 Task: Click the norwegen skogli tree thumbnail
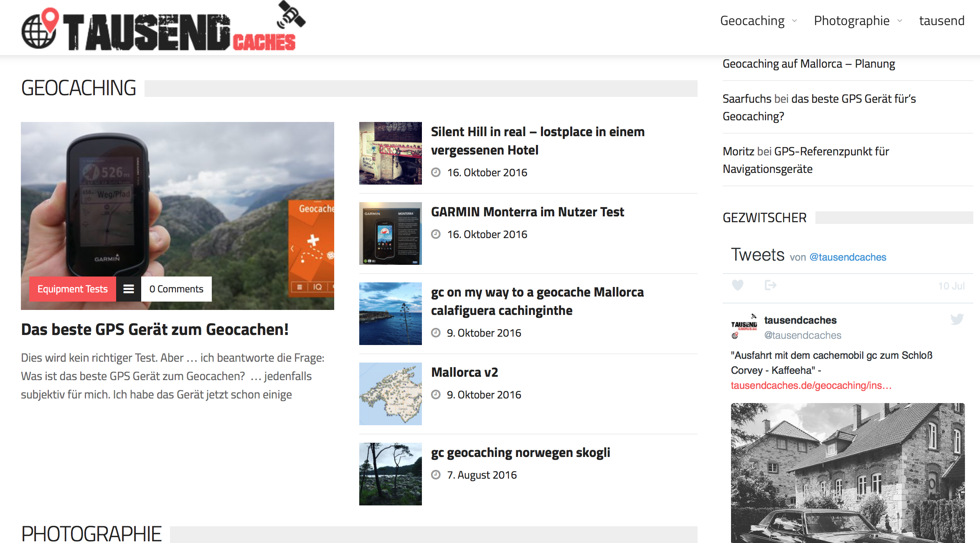tap(391, 474)
